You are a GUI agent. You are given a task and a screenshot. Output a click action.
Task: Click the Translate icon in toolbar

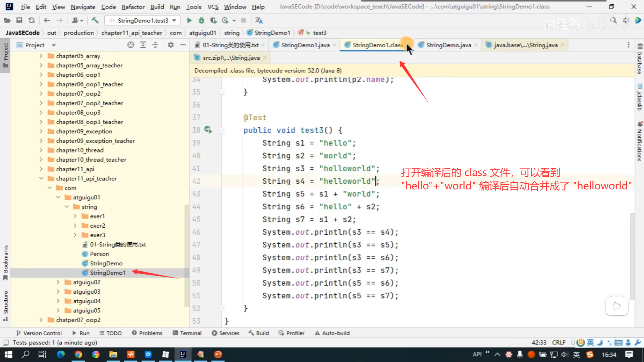click(x=259, y=20)
